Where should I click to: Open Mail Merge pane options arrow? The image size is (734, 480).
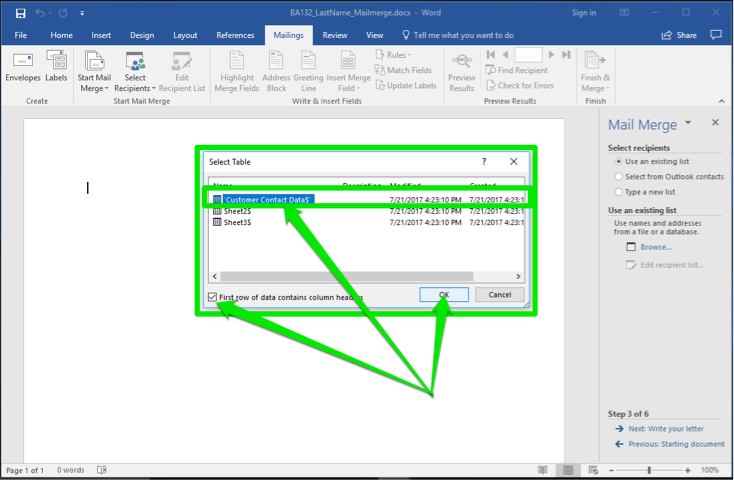[x=688, y=123]
